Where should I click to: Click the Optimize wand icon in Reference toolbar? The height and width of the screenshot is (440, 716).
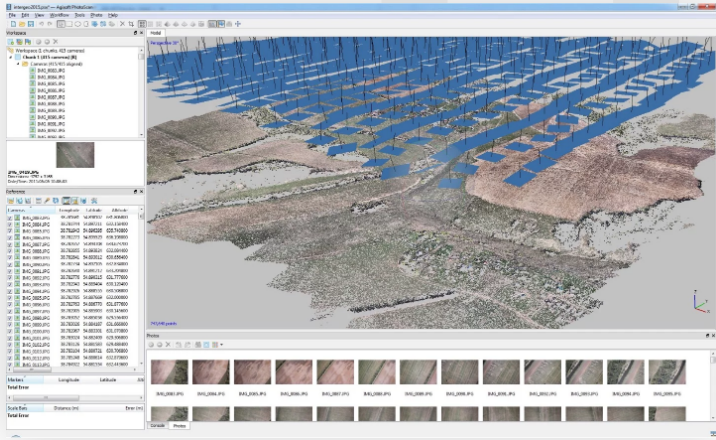tap(47, 201)
